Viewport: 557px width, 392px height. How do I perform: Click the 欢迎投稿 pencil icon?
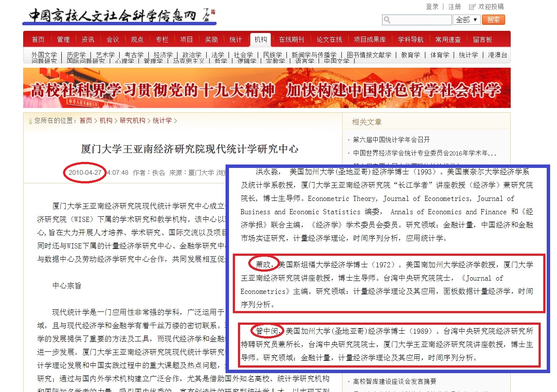pyautogui.click(x=473, y=6)
